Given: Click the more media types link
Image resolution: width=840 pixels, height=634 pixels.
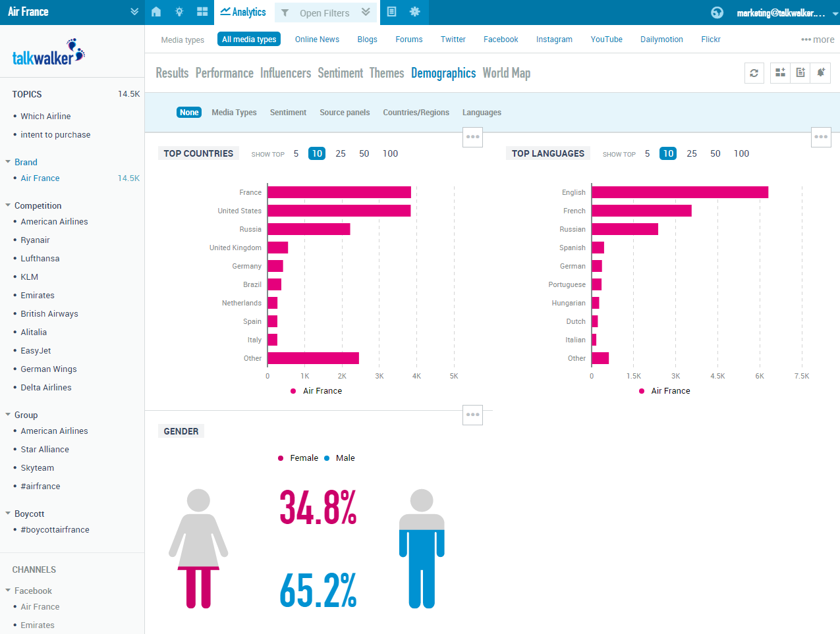Looking at the screenshot, I should 818,40.
